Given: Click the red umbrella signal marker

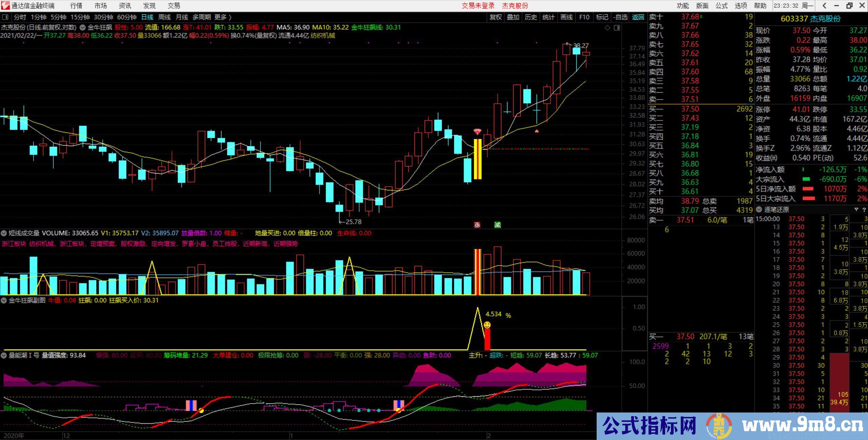Looking at the screenshot, I should click(477, 132).
